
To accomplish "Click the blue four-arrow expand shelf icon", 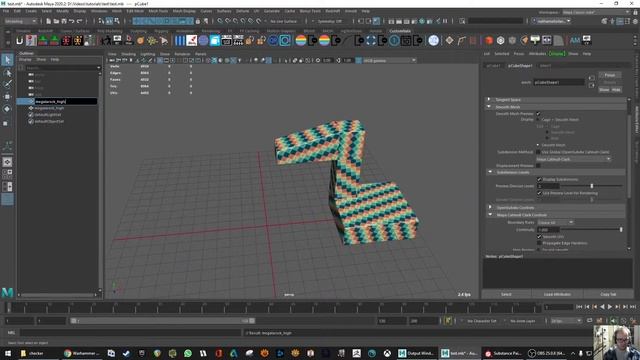I will tap(371, 40).
